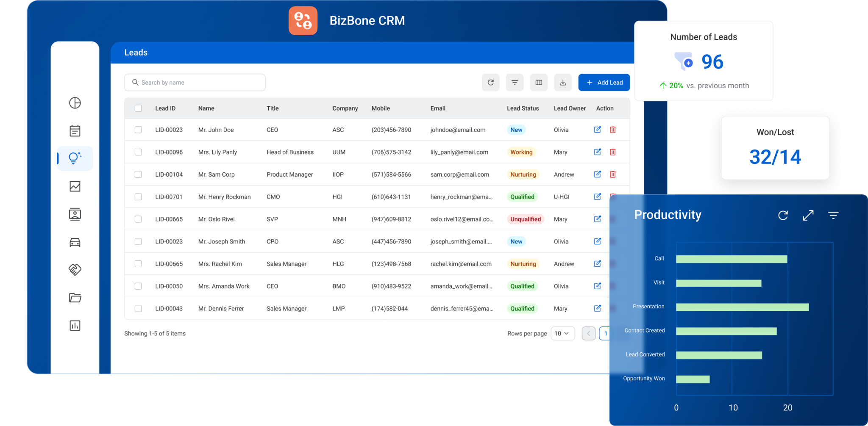The height and width of the screenshot is (426, 868).
Task: Select page 1 in pagination
Action: point(605,334)
